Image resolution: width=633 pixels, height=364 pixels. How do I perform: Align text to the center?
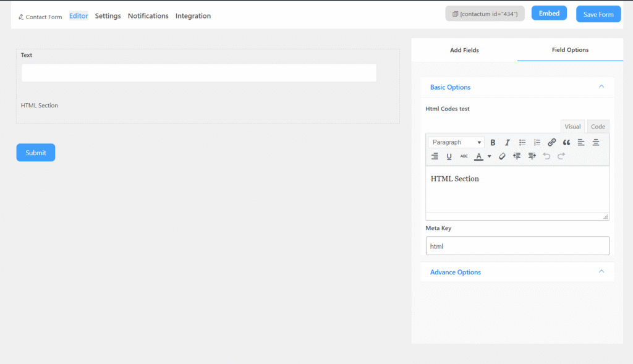point(596,143)
